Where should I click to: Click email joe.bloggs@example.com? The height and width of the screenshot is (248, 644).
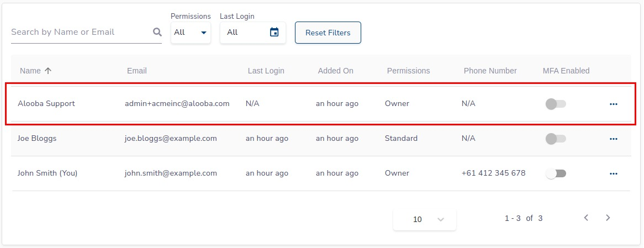(x=171, y=139)
